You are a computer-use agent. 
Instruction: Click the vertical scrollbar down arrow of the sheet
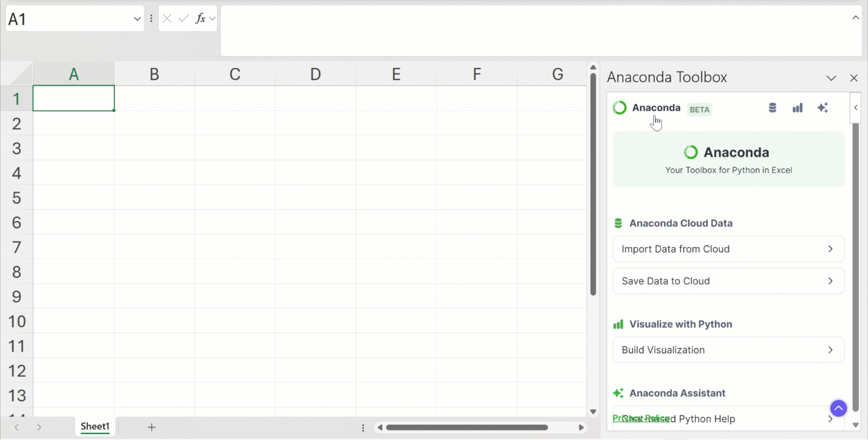click(x=593, y=412)
